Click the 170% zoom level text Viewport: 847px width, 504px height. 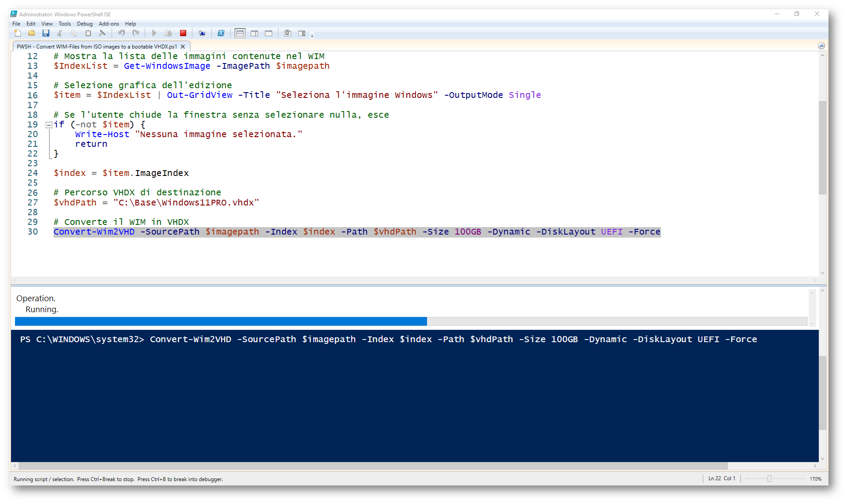816,479
